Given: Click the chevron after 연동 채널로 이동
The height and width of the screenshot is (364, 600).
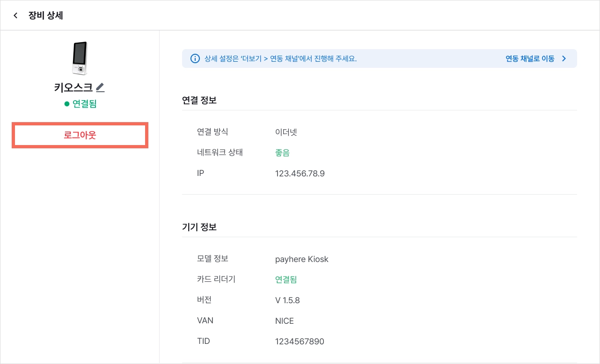Looking at the screenshot, I should click(x=564, y=58).
